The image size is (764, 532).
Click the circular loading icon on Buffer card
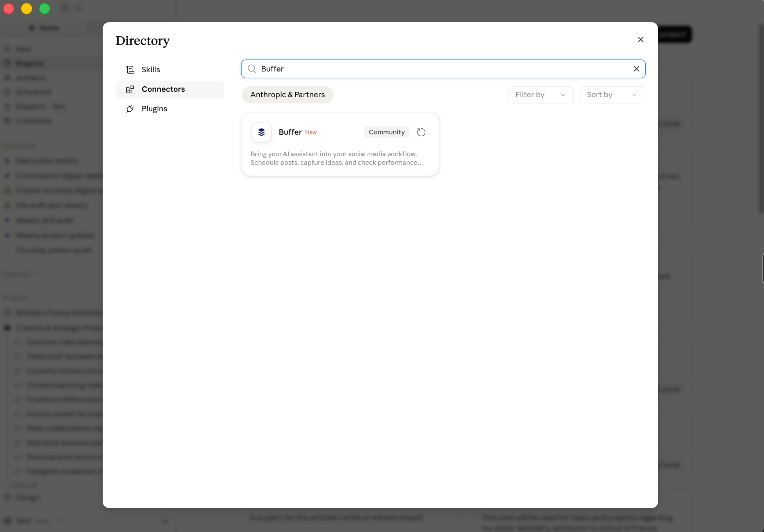pos(421,132)
